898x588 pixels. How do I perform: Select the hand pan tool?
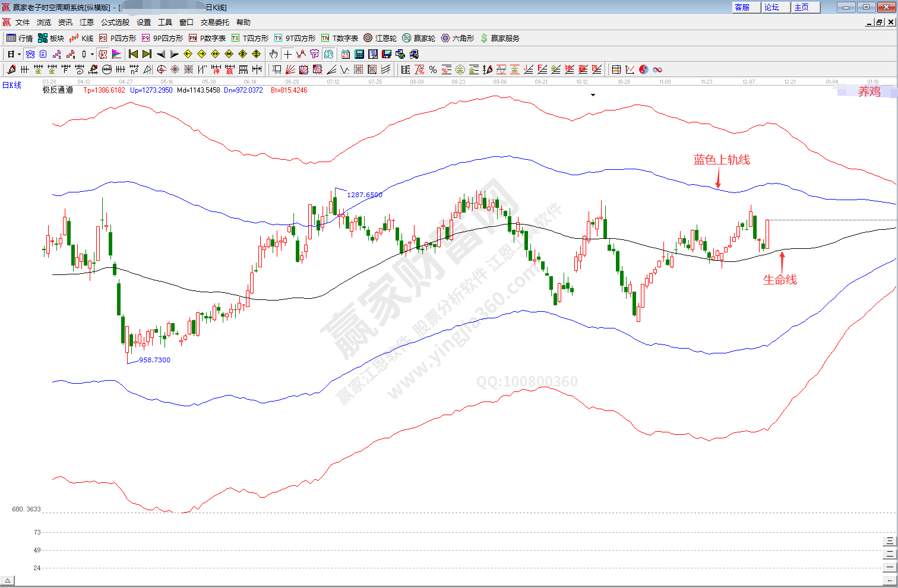coord(273,54)
